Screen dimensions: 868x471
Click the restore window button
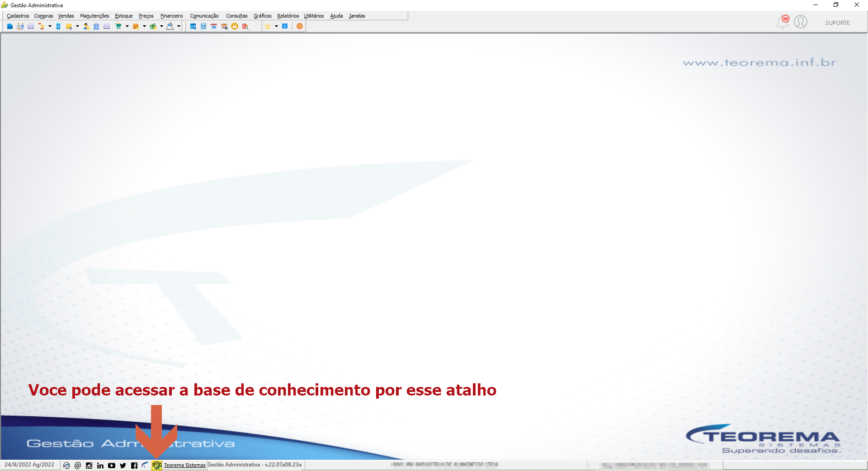pyautogui.click(x=836, y=5)
